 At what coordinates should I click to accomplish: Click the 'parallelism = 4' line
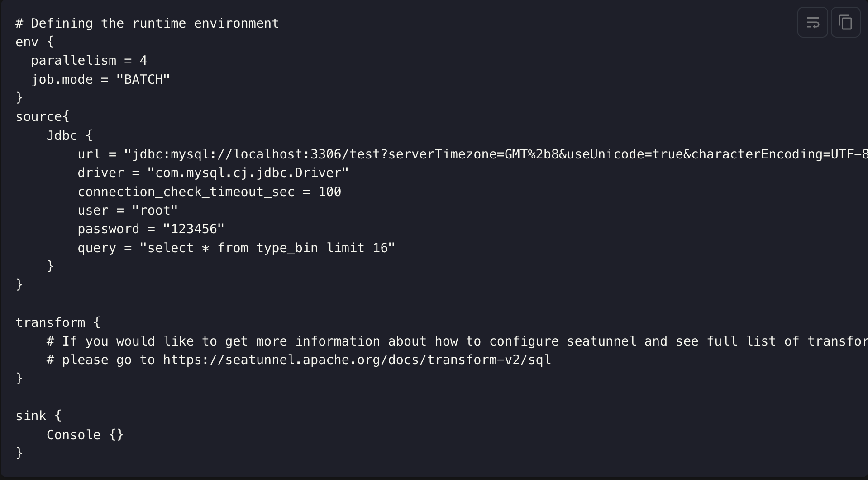(89, 61)
